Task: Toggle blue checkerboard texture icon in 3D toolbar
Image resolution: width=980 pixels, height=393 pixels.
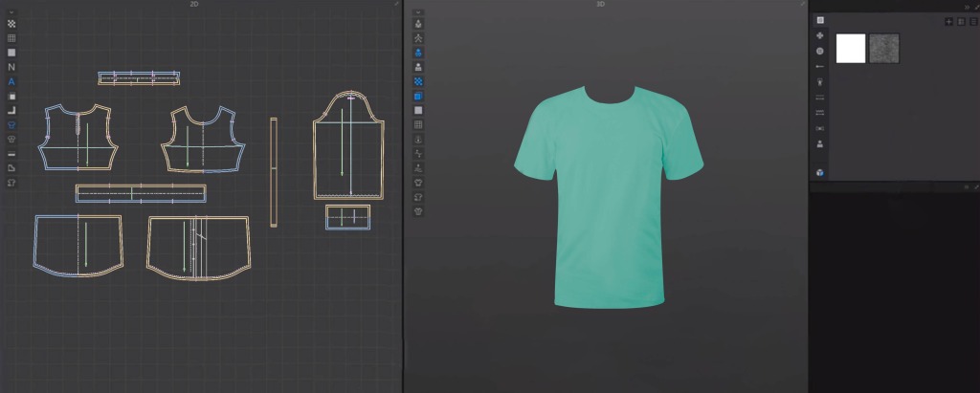Action: [418, 82]
